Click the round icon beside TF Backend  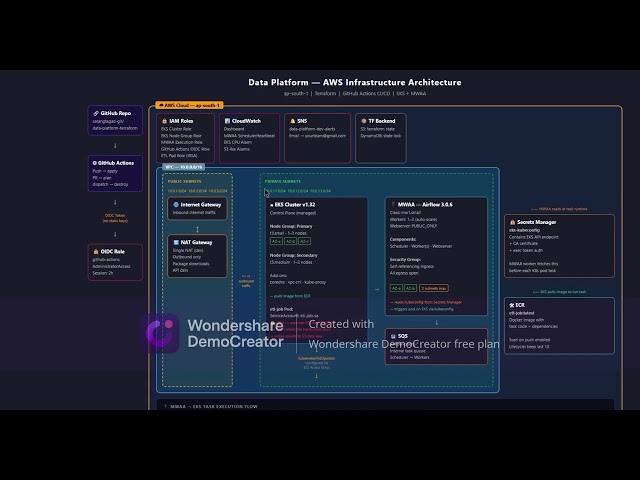click(x=364, y=121)
